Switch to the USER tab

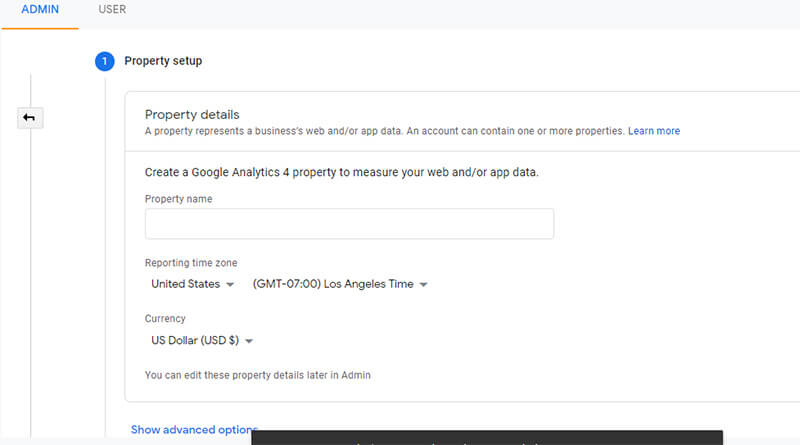coord(112,9)
